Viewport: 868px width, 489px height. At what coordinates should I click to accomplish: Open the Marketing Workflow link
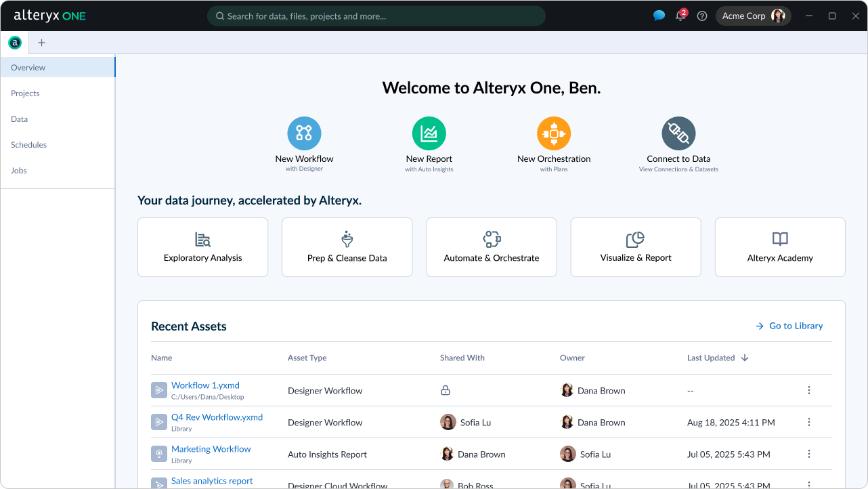click(x=211, y=449)
